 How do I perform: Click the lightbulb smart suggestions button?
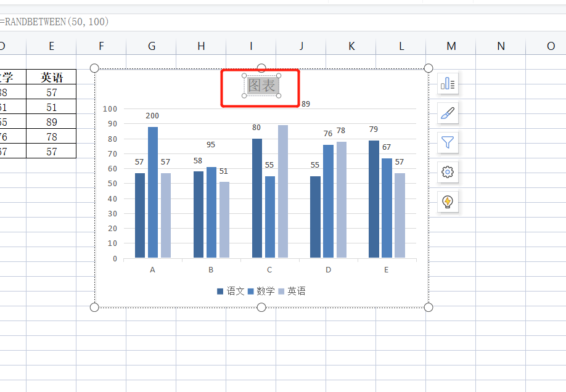(x=448, y=202)
